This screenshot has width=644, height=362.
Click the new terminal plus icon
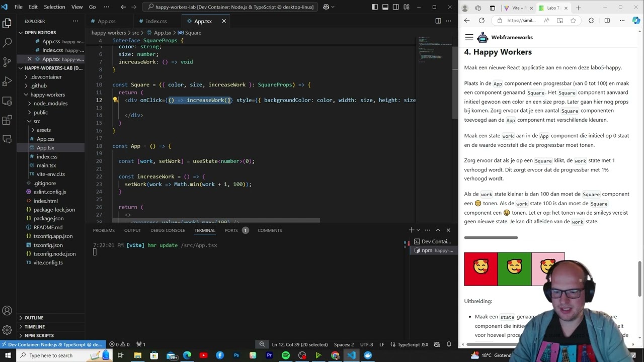(x=412, y=230)
